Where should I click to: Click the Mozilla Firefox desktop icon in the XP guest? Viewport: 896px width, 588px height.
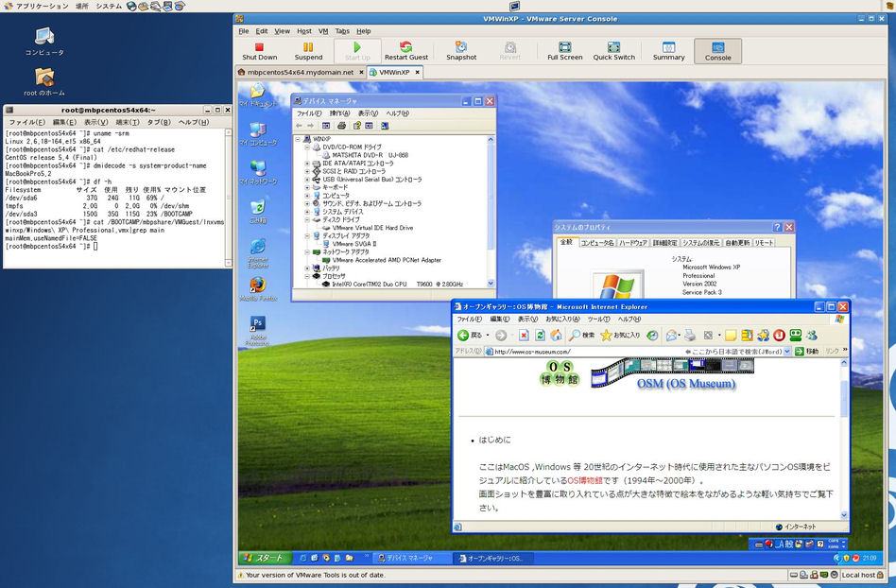pos(258,288)
